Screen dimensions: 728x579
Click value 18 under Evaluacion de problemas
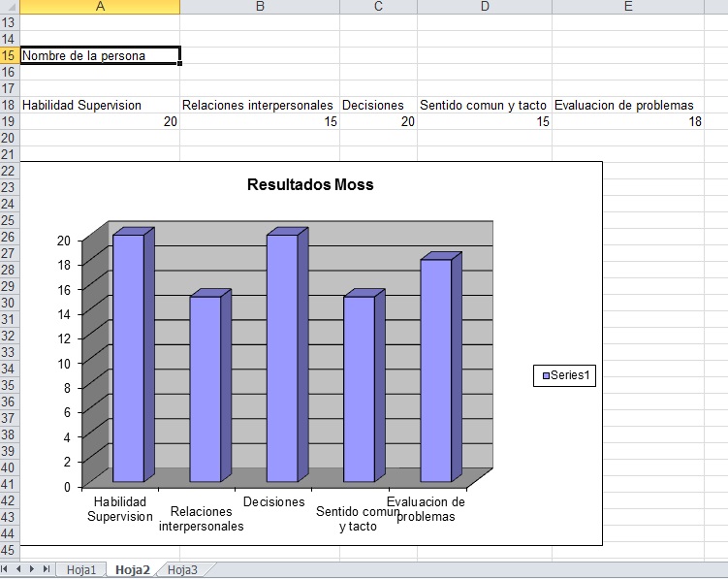(x=628, y=122)
